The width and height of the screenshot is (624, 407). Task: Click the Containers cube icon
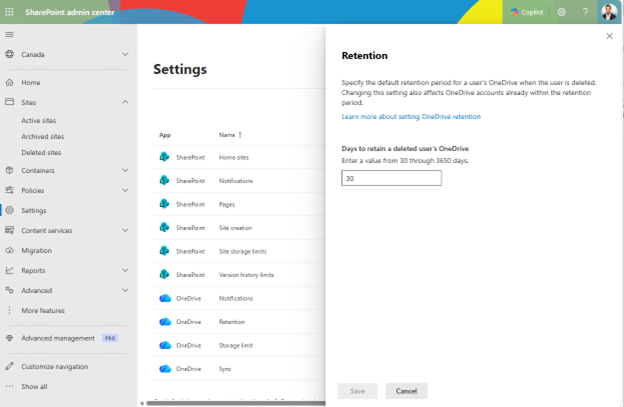click(10, 170)
